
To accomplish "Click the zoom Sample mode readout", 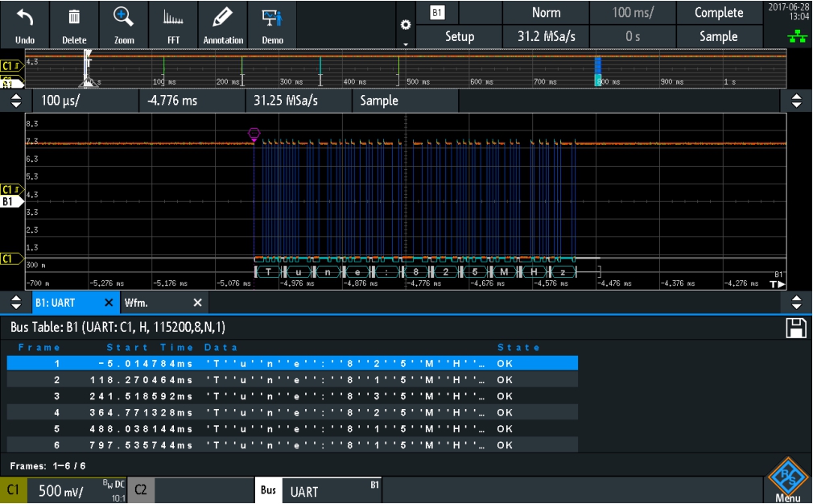I will [405, 101].
